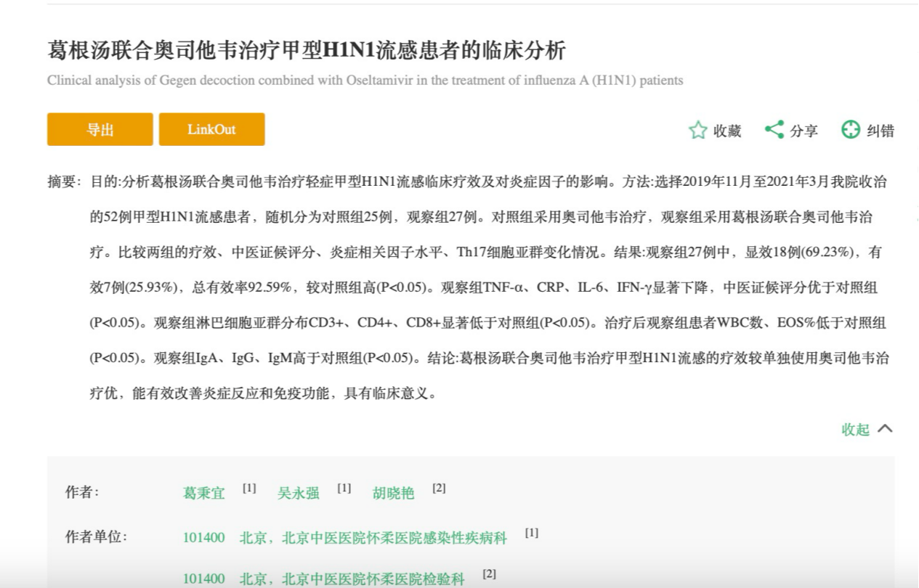The image size is (919, 588).
Task: Open author 葛秉宜 profile link
Action: tap(203, 494)
